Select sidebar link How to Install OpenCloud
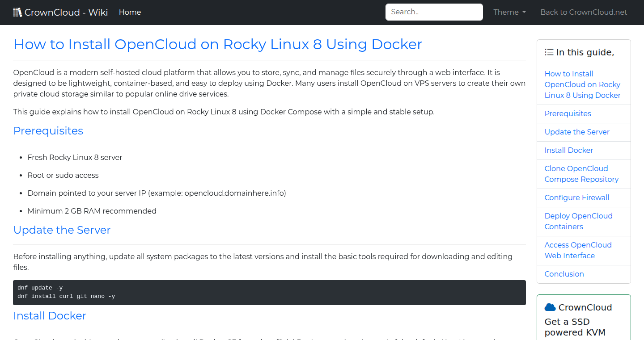This screenshot has width=644, height=340. (x=583, y=84)
